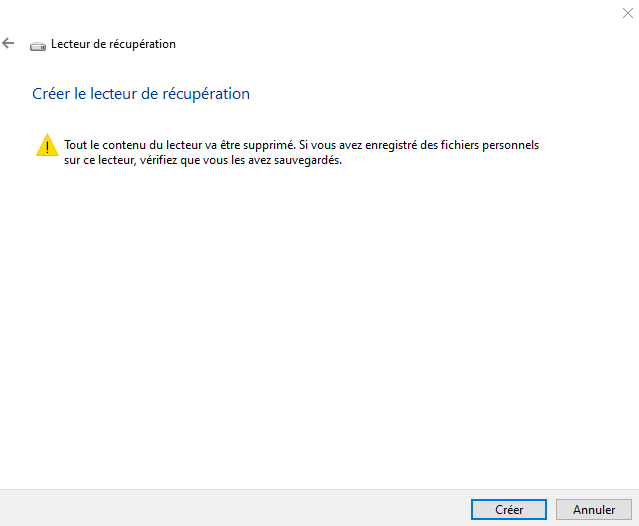Click 'fichiers personnels' in the warning message

pos(490,145)
